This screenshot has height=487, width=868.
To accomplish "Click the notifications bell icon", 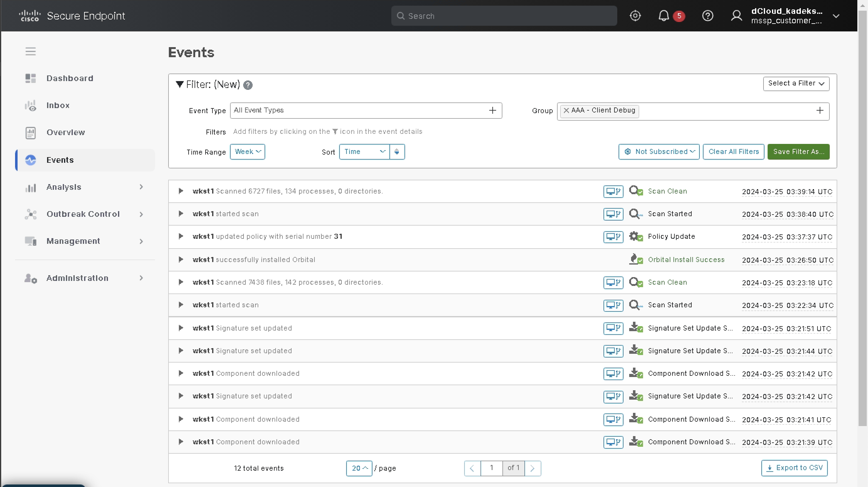I will tap(663, 16).
